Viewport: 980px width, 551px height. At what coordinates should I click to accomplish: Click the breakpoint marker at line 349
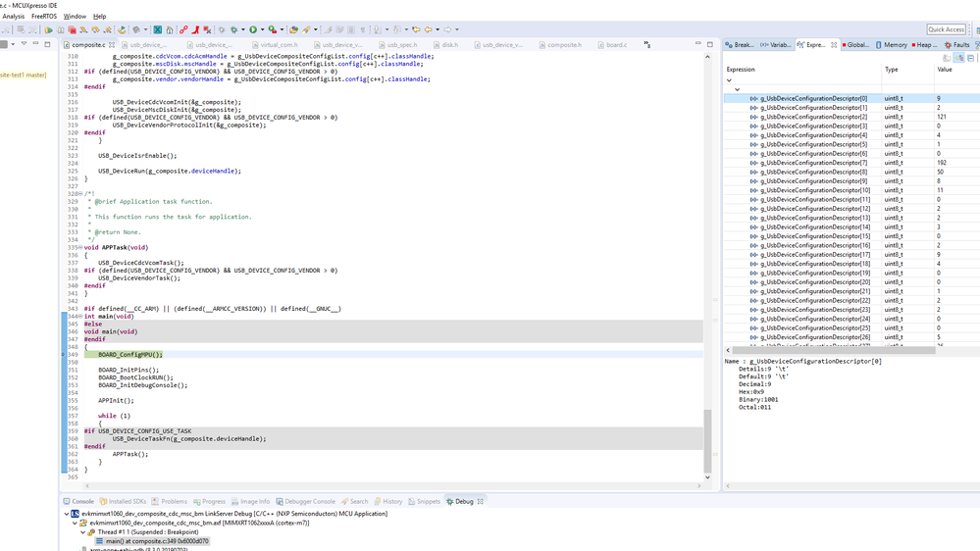(x=63, y=354)
